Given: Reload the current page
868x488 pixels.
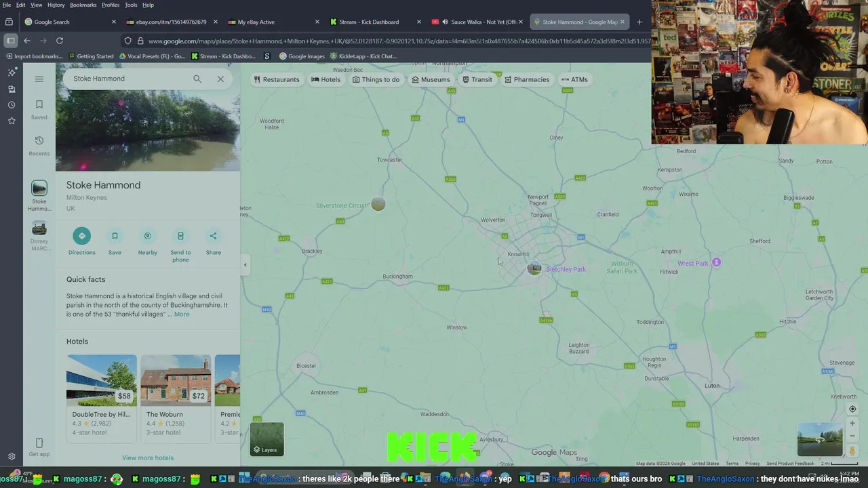Looking at the screenshot, I should point(60,41).
